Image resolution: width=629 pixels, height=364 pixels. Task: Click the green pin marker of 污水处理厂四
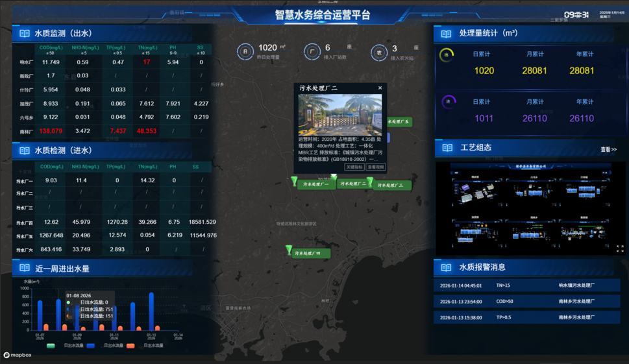coord(289,250)
